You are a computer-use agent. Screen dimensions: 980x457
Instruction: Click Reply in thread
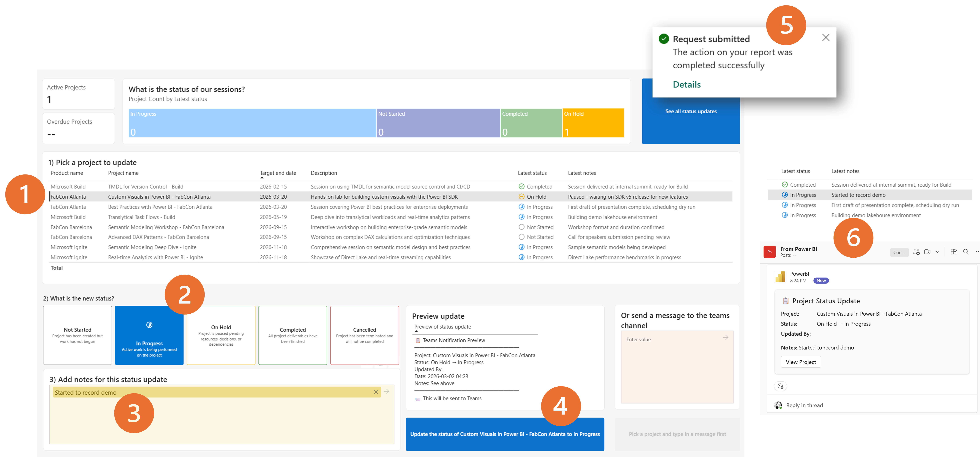pos(804,405)
